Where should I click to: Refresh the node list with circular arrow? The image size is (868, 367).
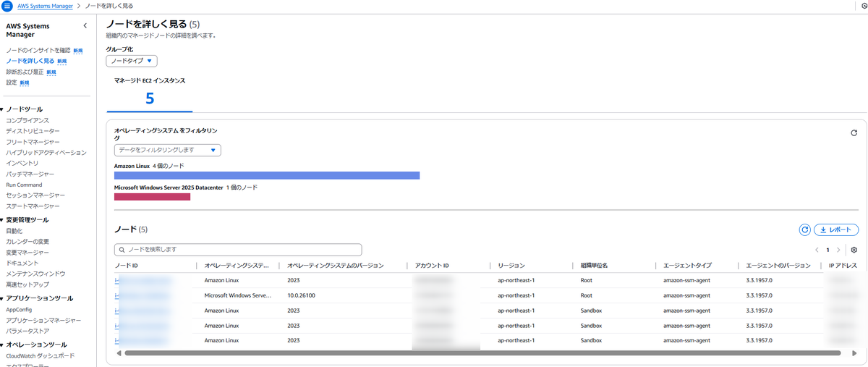(x=804, y=229)
